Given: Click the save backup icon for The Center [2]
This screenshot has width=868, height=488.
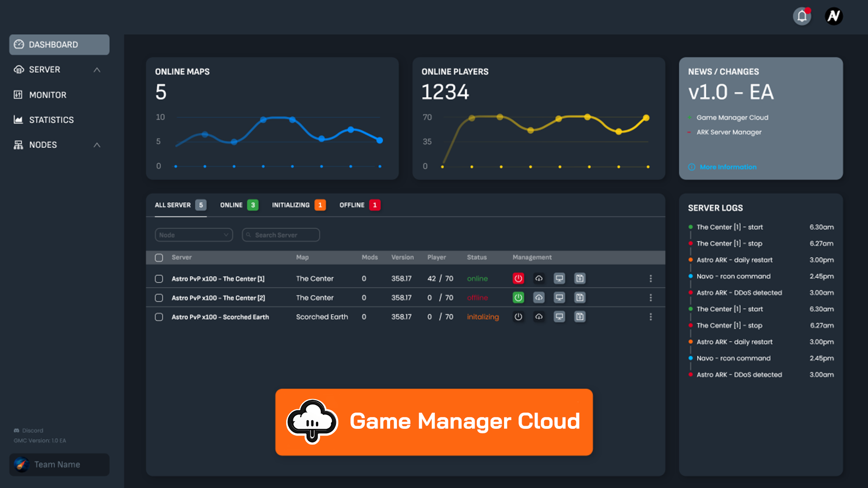Looking at the screenshot, I should (580, 297).
